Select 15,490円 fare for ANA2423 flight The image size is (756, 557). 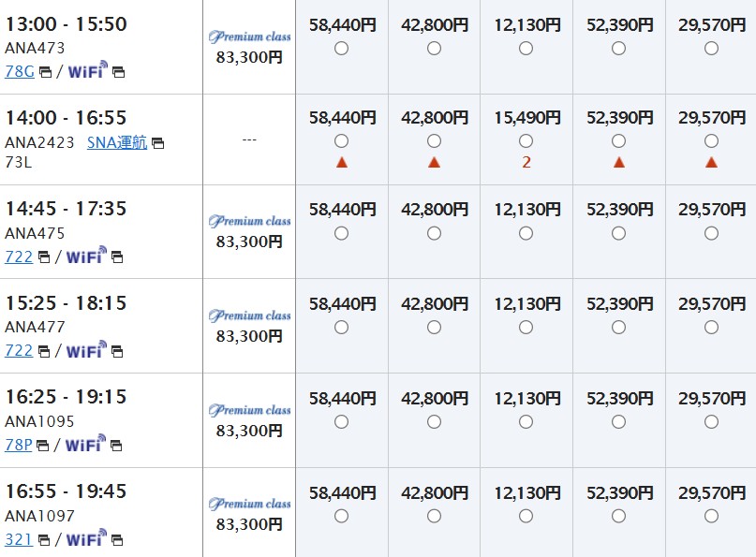(x=526, y=140)
